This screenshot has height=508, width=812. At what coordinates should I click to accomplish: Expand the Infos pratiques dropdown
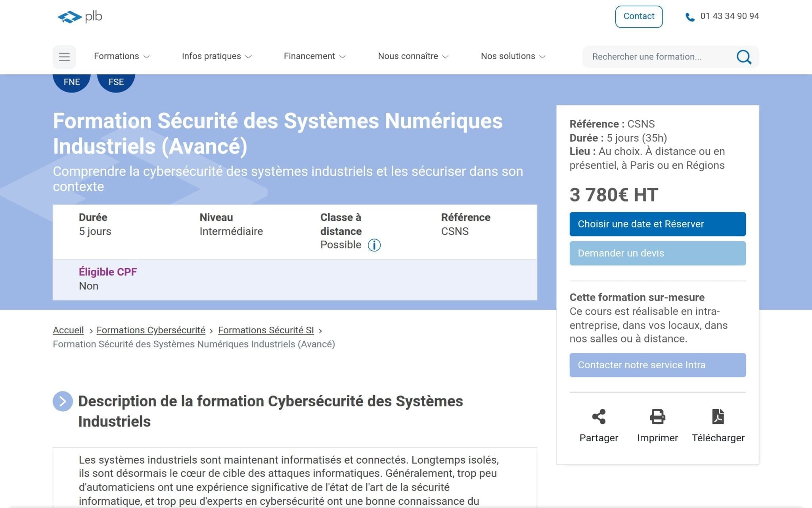[x=216, y=56]
